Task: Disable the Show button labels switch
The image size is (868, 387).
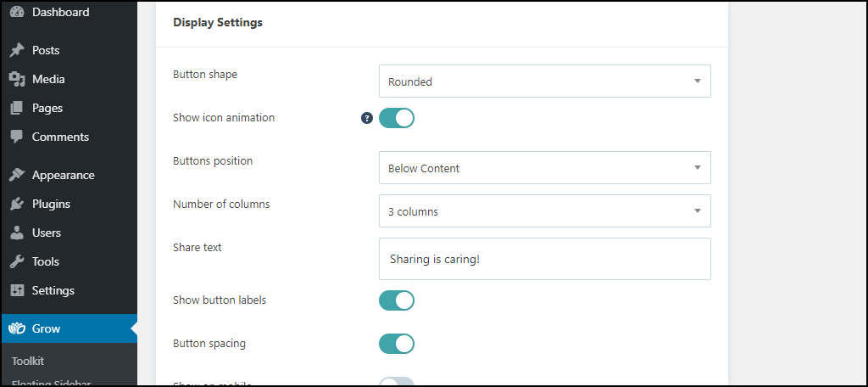Action: [x=397, y=300]
